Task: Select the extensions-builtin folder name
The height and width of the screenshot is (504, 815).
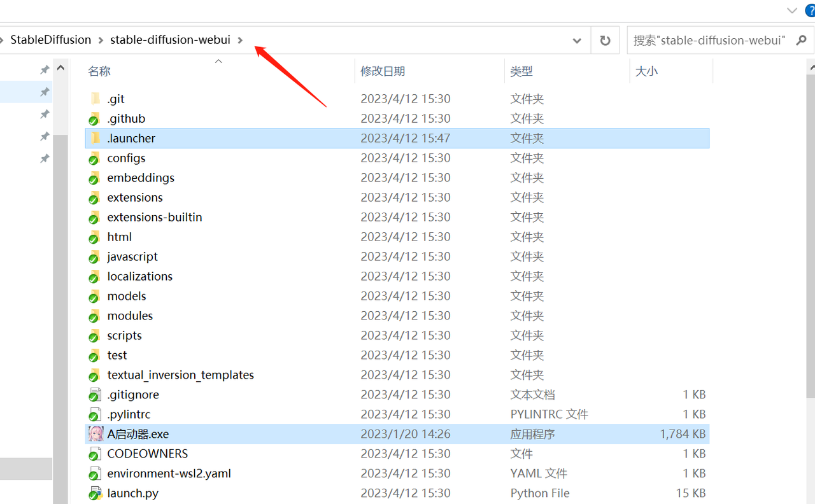Action: (x=155, y=217)
